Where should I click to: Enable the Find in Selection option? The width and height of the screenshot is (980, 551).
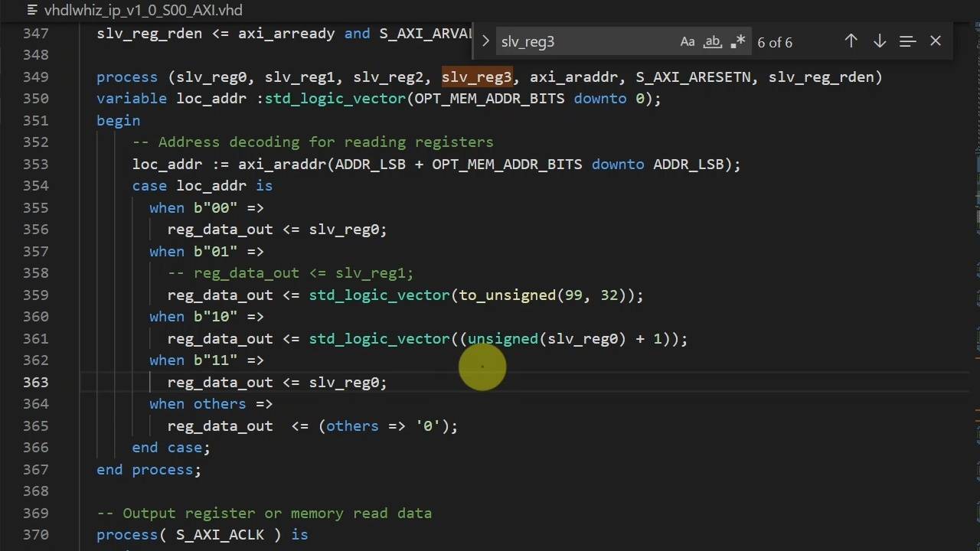pos(907,41)
